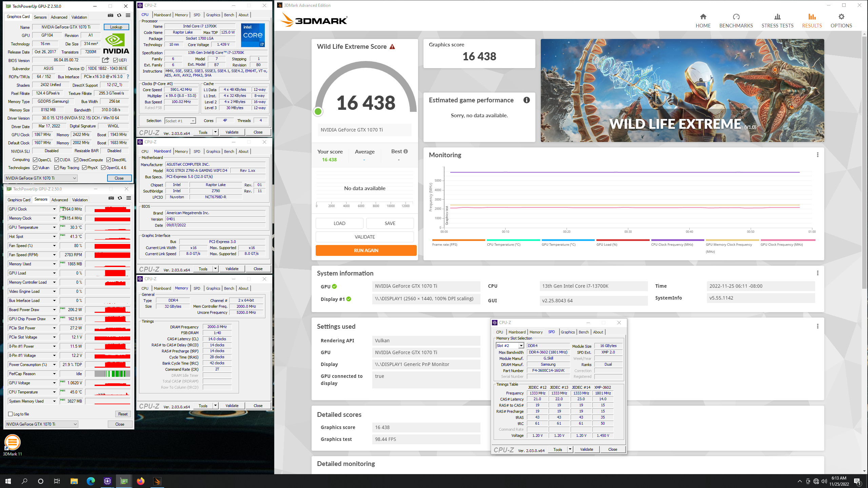868x488 pixels.
Task: Click RUN AGAIN button in 3DMark
Action: 366,250
